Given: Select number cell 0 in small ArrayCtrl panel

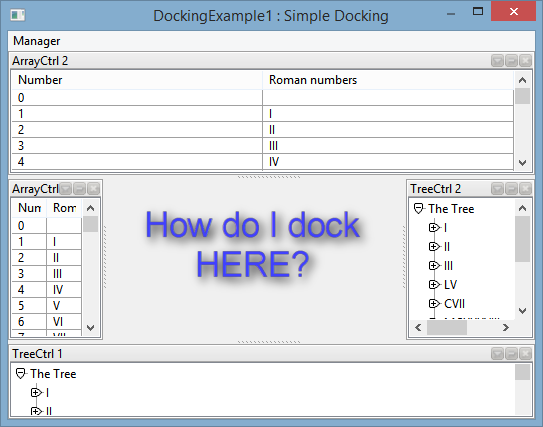Looking at the screenshot, I should (x=29, y=226).
